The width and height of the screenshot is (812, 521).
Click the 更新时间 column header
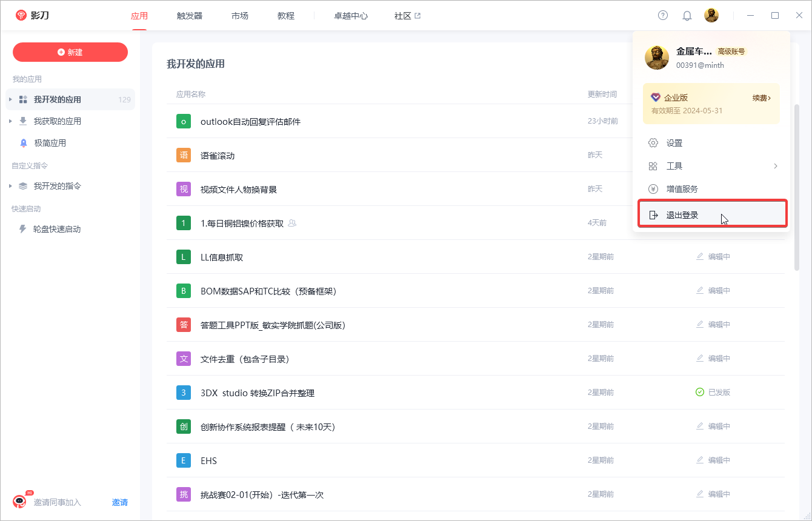click(x=602, y=94)
